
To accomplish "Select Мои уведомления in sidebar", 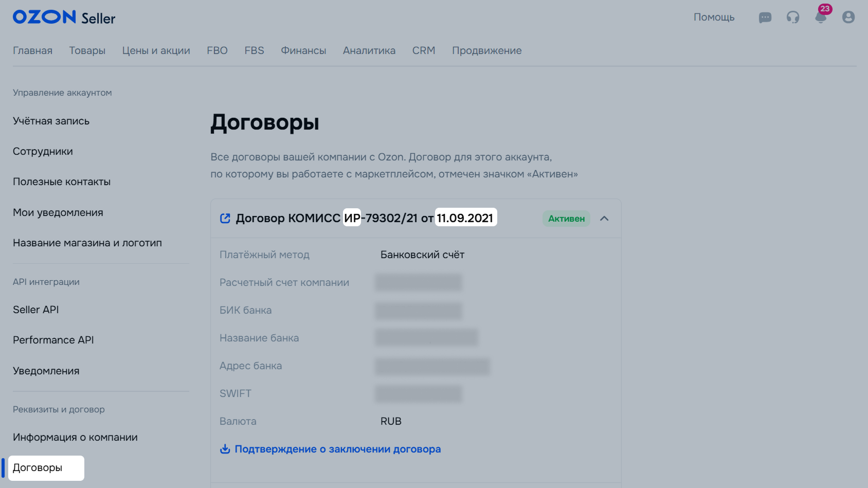I will (x=58, y=212).
